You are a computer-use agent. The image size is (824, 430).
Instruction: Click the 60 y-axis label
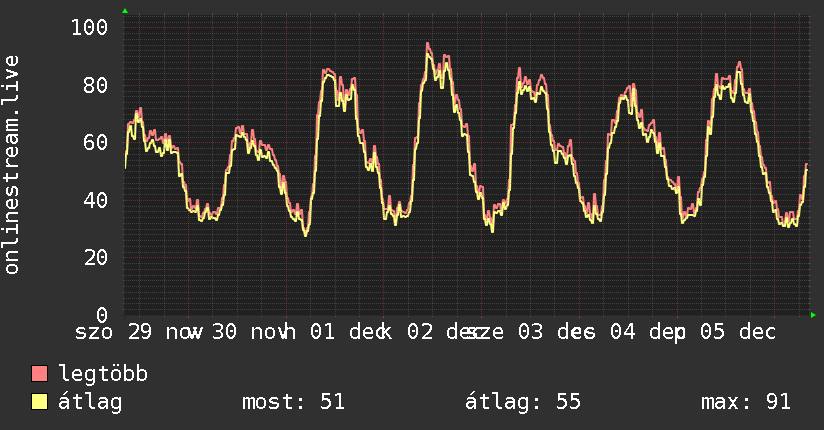[95, 142]
